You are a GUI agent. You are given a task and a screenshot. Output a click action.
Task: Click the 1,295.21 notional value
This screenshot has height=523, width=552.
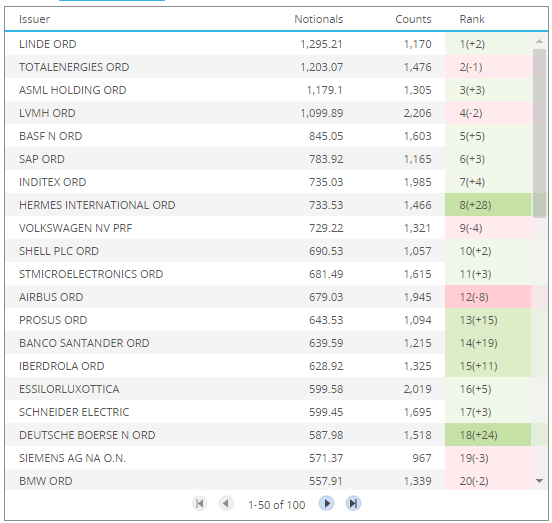pos(321,44)
